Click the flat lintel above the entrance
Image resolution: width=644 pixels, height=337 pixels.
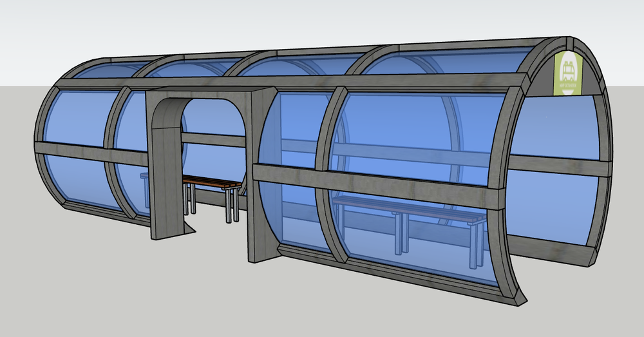(209, 93)
